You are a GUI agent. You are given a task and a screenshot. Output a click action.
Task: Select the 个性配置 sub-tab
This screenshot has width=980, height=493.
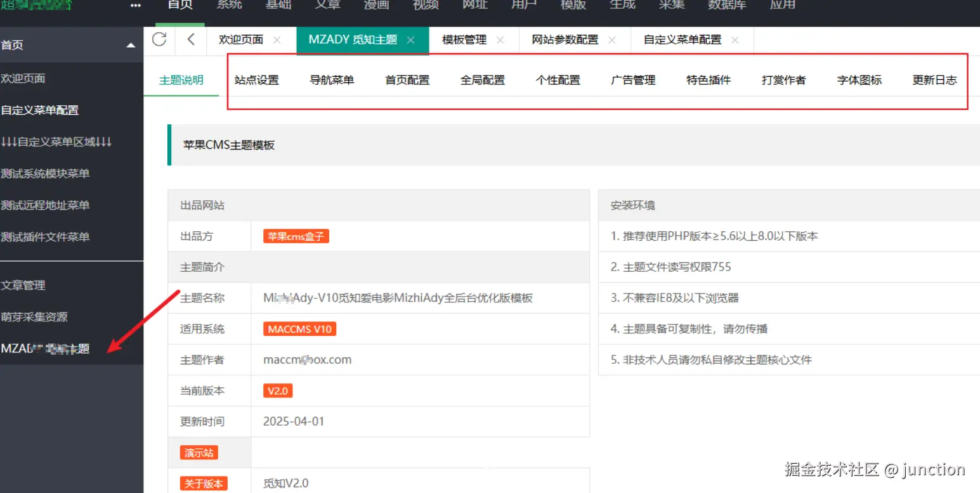[x=558, y=80]
